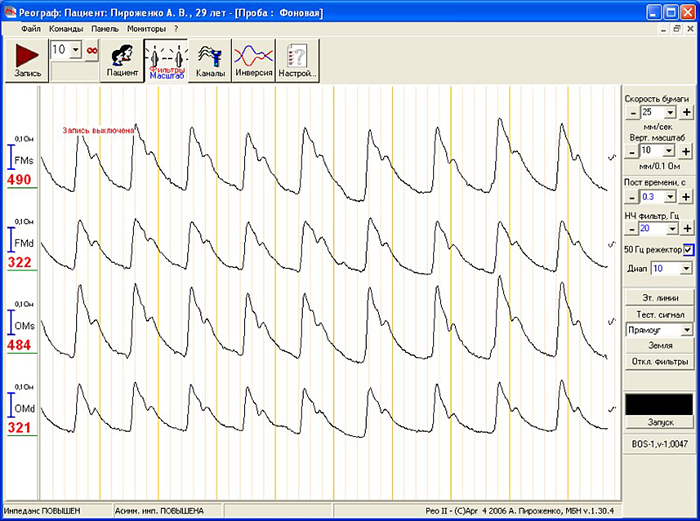
Task: Expand the recording duration dropdown showing 10
Action: (x=77, y=49)
